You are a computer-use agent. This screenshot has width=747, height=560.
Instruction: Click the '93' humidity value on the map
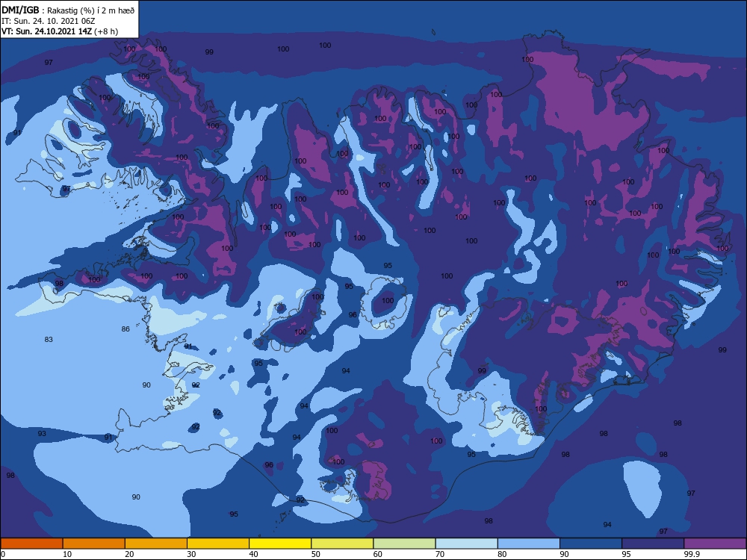point(42,433)
